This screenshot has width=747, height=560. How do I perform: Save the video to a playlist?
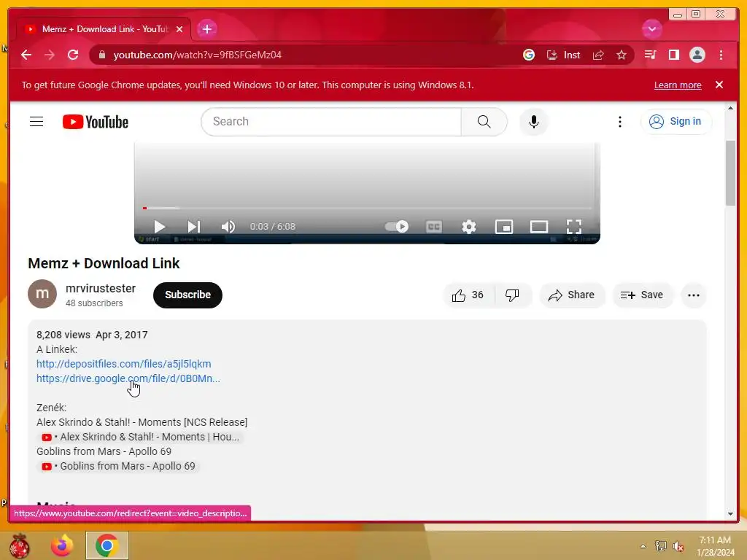[642, 295]
